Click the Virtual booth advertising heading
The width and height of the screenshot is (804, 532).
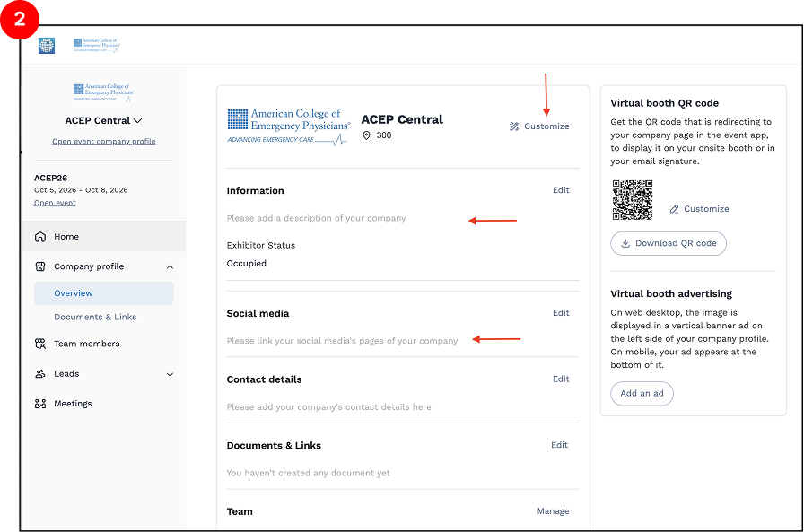[671, 293]
